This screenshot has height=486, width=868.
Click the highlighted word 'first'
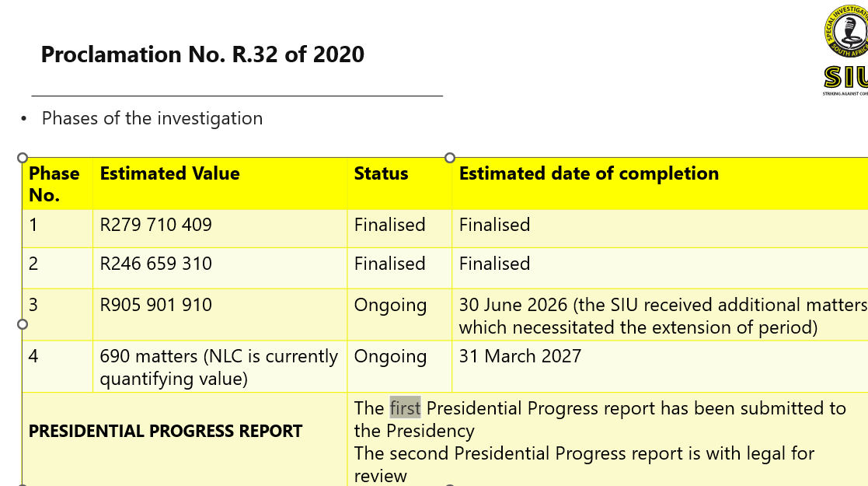(405, 408)
